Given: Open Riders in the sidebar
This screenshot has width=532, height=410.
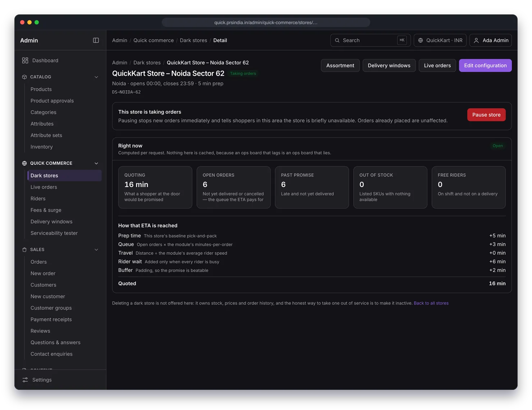Looking at the screenshot, I should 65,199.
